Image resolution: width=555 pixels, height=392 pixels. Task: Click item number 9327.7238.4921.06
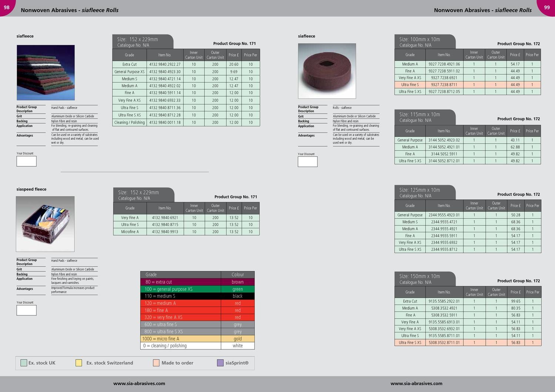444,64
